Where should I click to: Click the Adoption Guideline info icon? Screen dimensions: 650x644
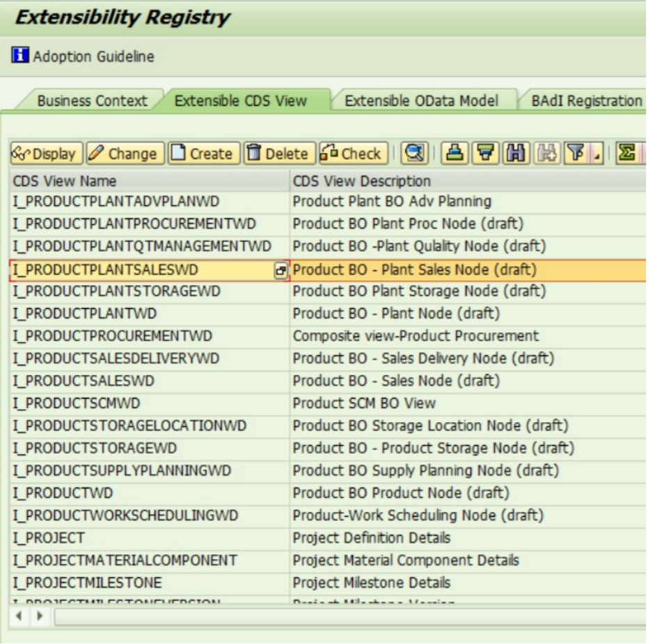tap(20, 55)
